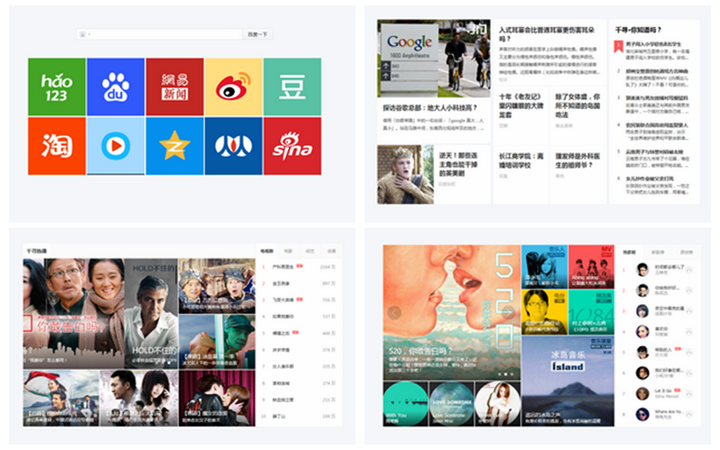This screenshot has height=450, width=720.
Task: Click the artist avatar of chart song number 1
Action: (642, 270)
